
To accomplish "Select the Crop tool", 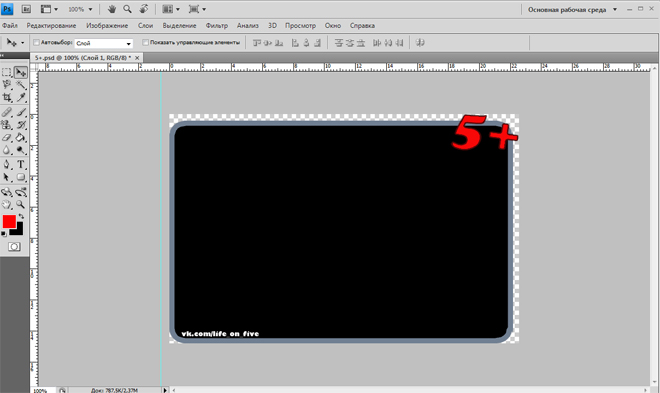I will 7,98.
